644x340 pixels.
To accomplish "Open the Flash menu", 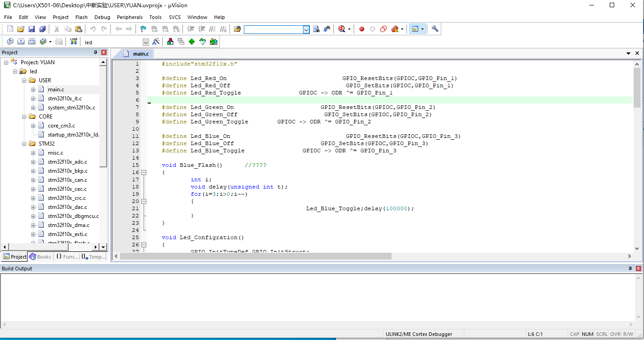I will [81, 17].
